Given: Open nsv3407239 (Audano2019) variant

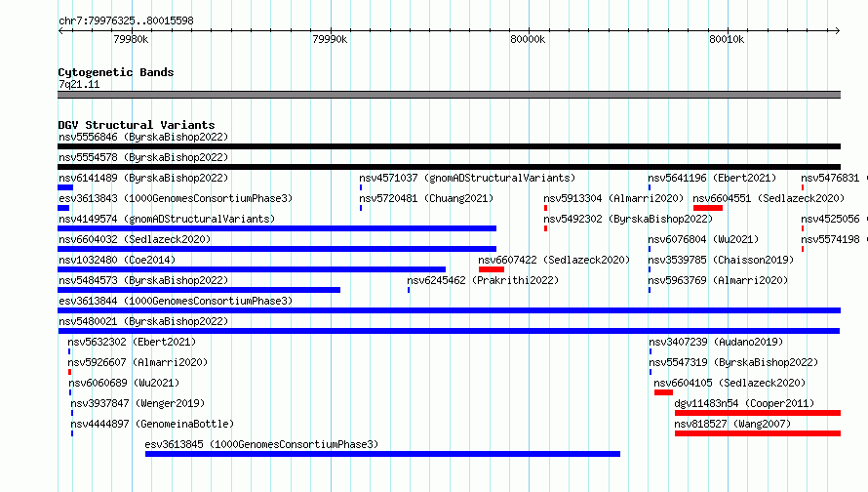Looking at the screenshot, I should 716,342.
